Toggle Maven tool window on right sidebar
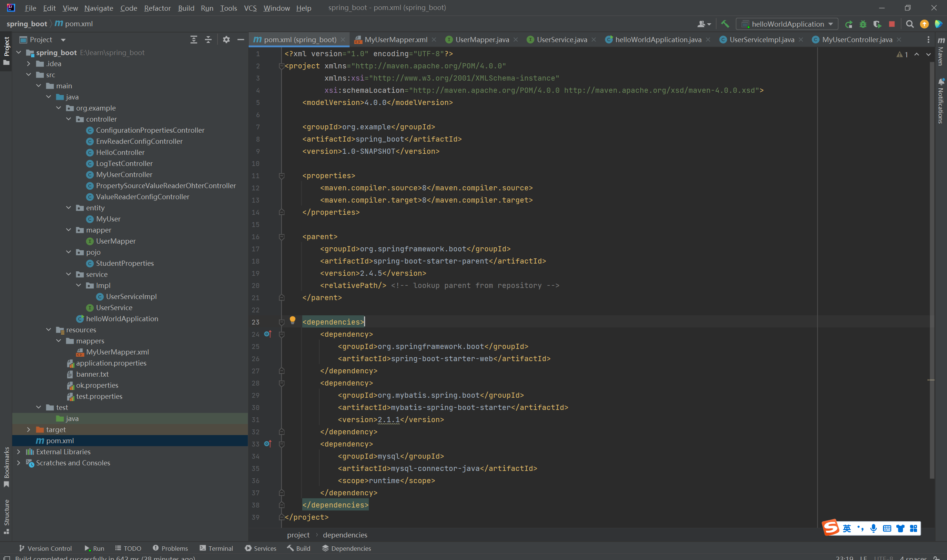The height and width of the screenshot is (560, 947). click(x=941, y=51)
